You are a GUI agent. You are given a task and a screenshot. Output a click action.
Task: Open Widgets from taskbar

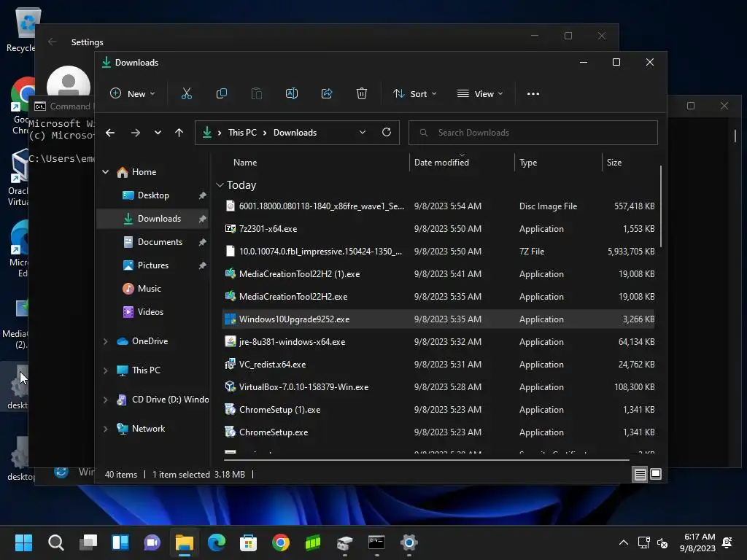click(120, 542)
